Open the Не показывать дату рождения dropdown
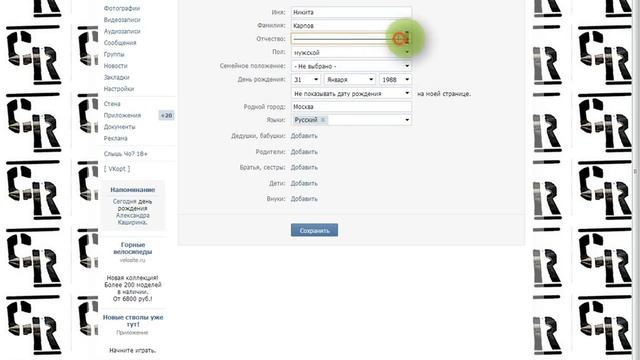The width and height of the screenshot is (640, 360). 351,93
